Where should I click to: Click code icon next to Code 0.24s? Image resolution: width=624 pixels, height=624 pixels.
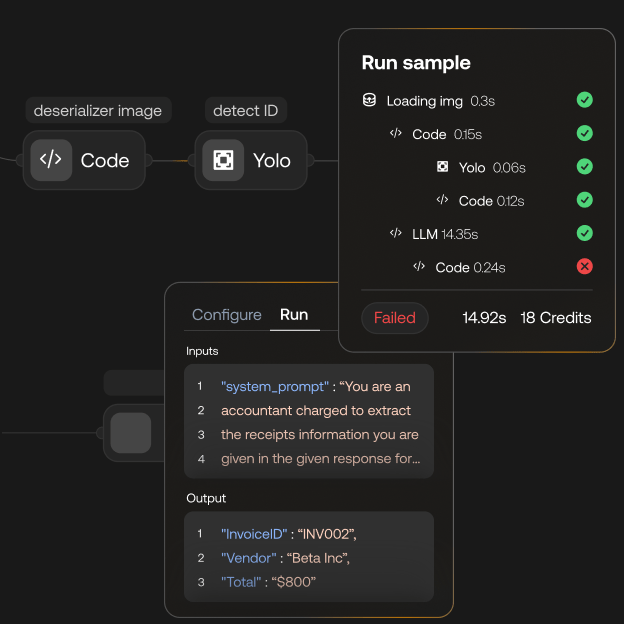(419, 267)
